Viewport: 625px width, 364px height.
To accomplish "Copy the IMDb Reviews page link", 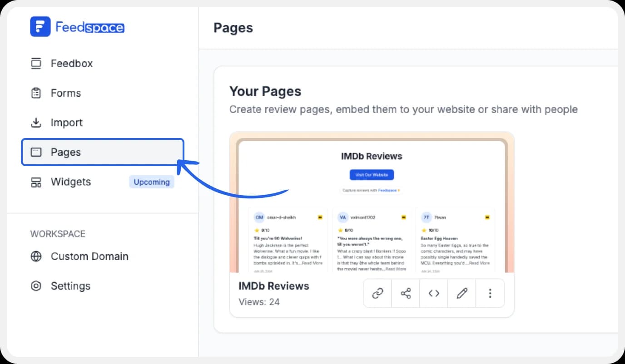I will (377, 293).
